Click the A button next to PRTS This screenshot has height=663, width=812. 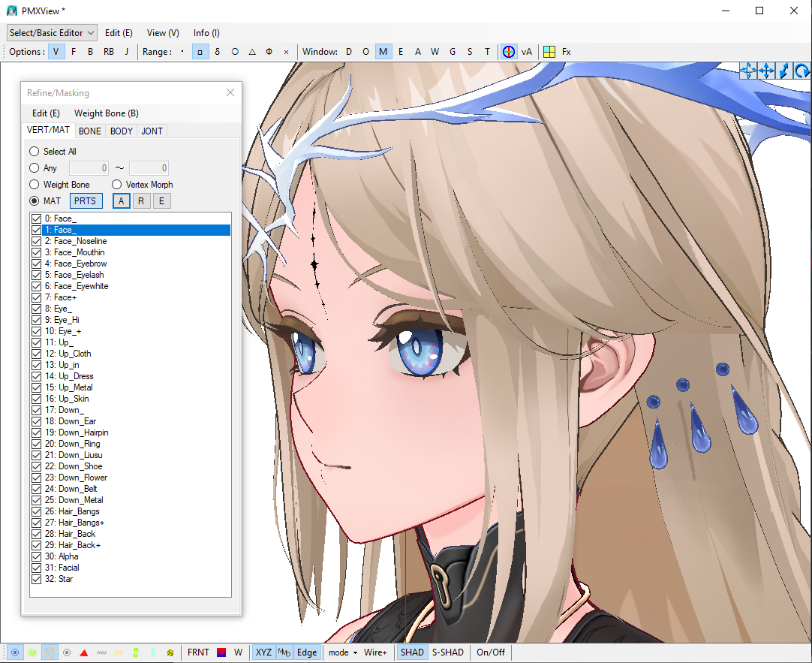[121, 201]
